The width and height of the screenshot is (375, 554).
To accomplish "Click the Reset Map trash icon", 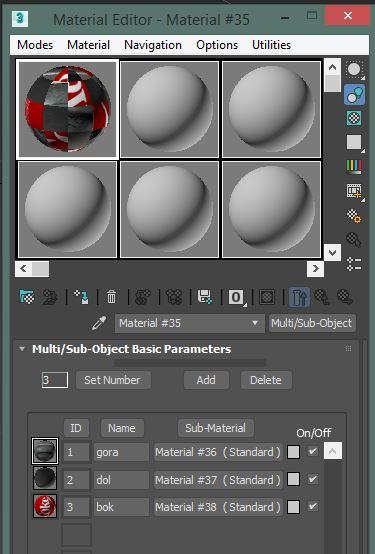I will [x=111, y=297].
